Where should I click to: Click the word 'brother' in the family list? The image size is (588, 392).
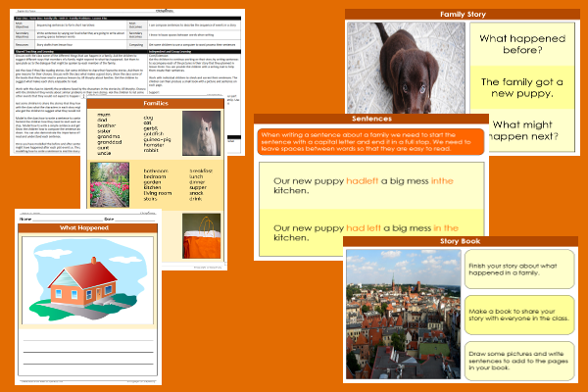(x=107, y=125)
